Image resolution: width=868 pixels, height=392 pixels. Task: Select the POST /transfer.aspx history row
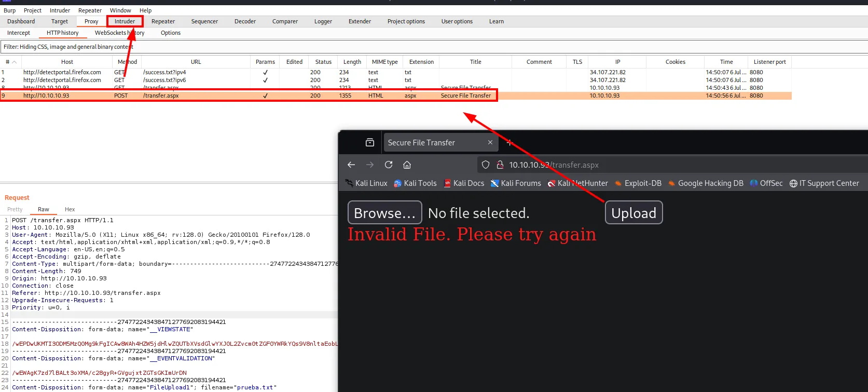[x=396, y=96]
